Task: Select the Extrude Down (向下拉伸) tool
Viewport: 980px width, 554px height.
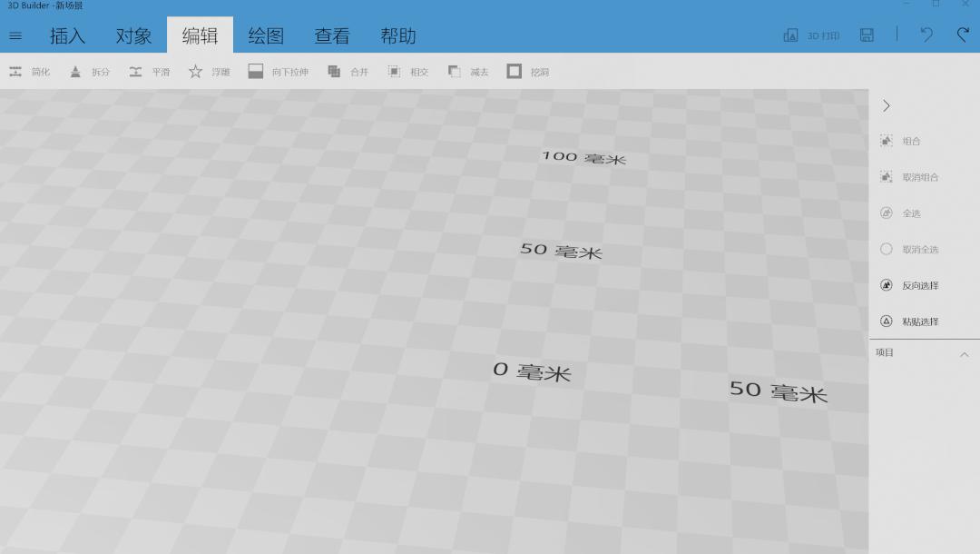Action: 279,71
